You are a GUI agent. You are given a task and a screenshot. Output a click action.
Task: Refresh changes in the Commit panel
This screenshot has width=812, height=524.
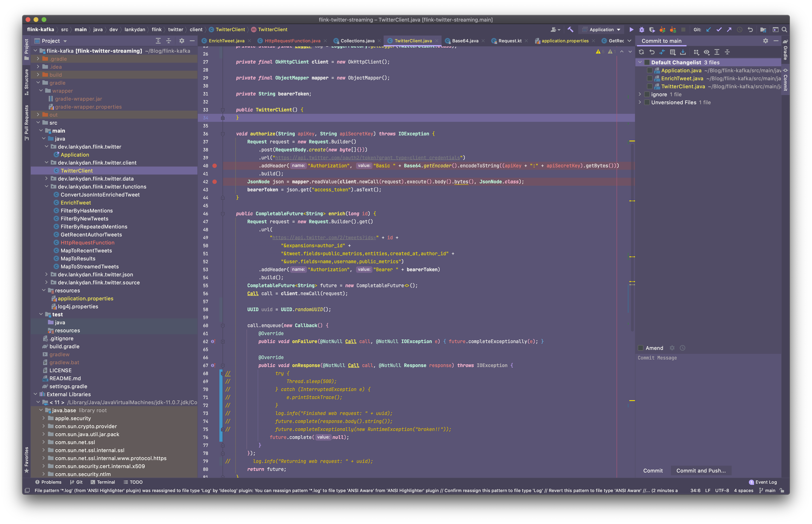pyautogui.click(x=641, y=52)
